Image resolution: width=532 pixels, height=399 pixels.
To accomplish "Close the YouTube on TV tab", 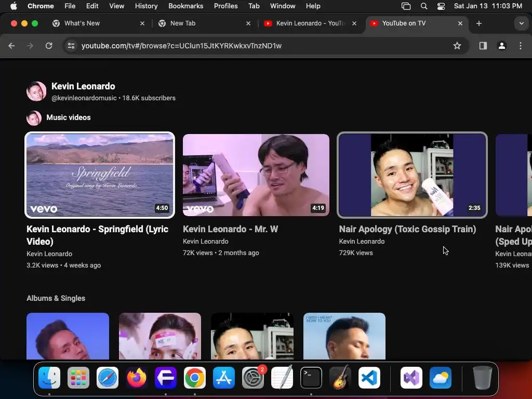I will (460, 23).
